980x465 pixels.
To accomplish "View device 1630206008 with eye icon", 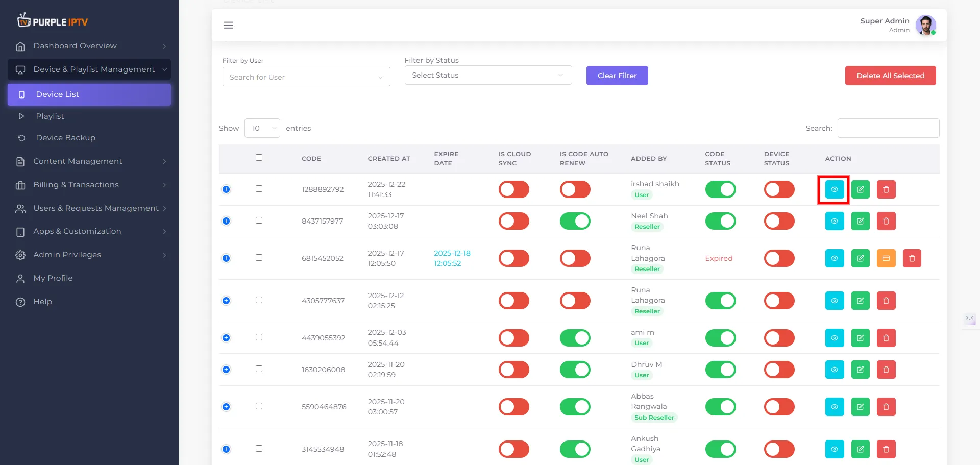I will (x=835, y=370).
